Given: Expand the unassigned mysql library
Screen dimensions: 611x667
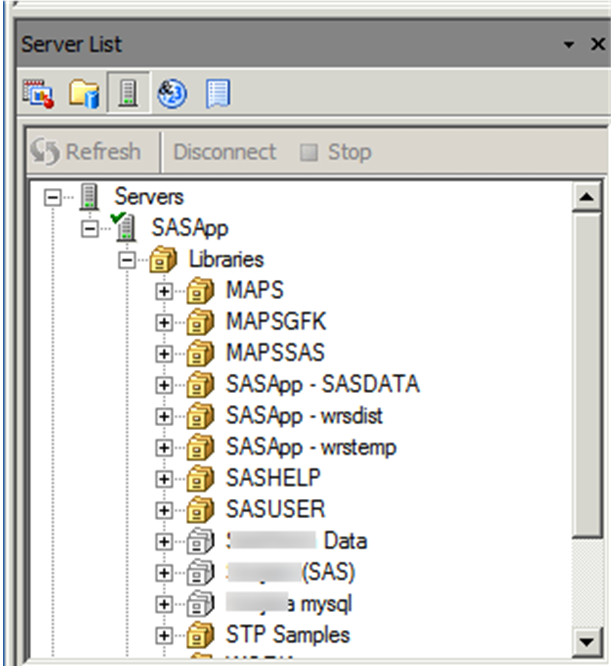Looking at the screenshot, I should point(164,604).
